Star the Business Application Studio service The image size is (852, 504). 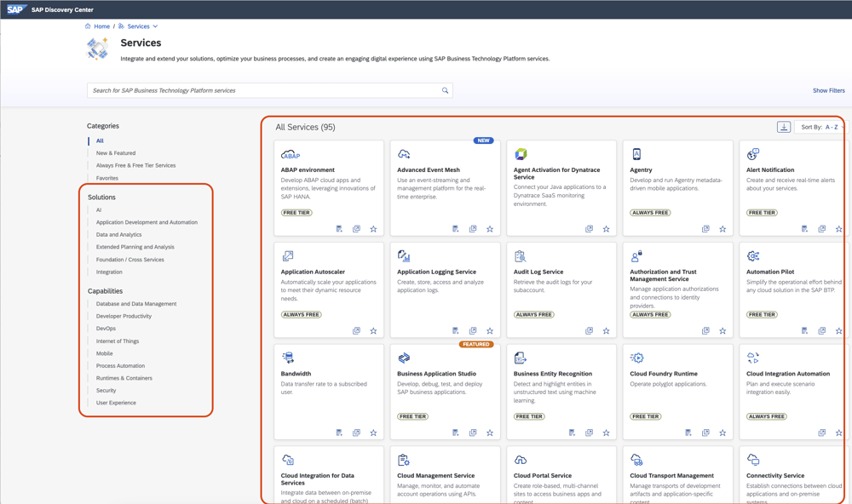(x=489, y=432)
